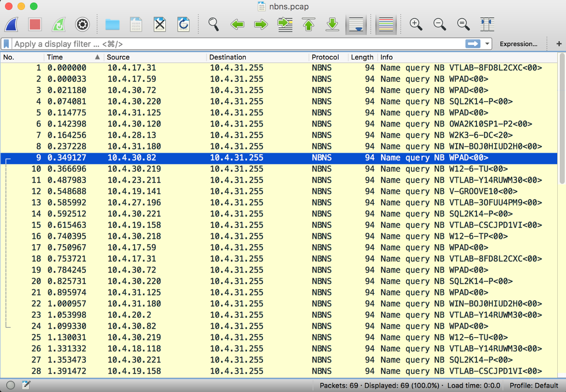Select packet 12 V-GROOVE10 query

[279, 191]
